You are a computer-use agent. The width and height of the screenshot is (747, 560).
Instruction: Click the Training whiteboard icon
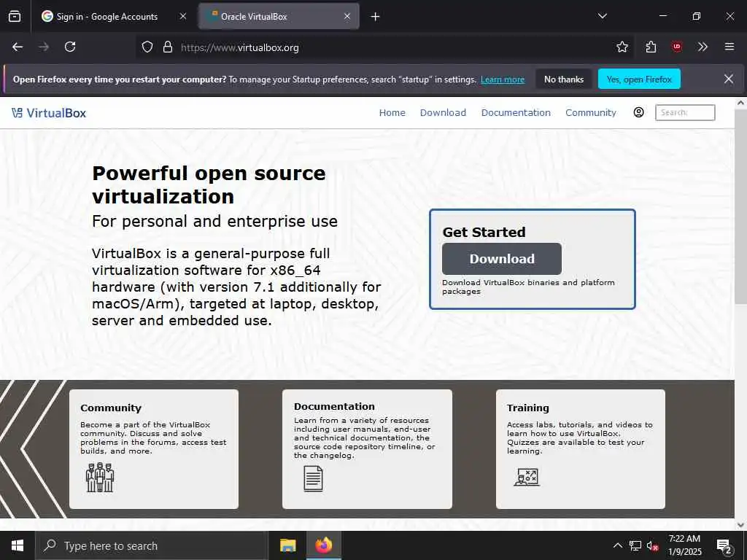tap(527, 477)
